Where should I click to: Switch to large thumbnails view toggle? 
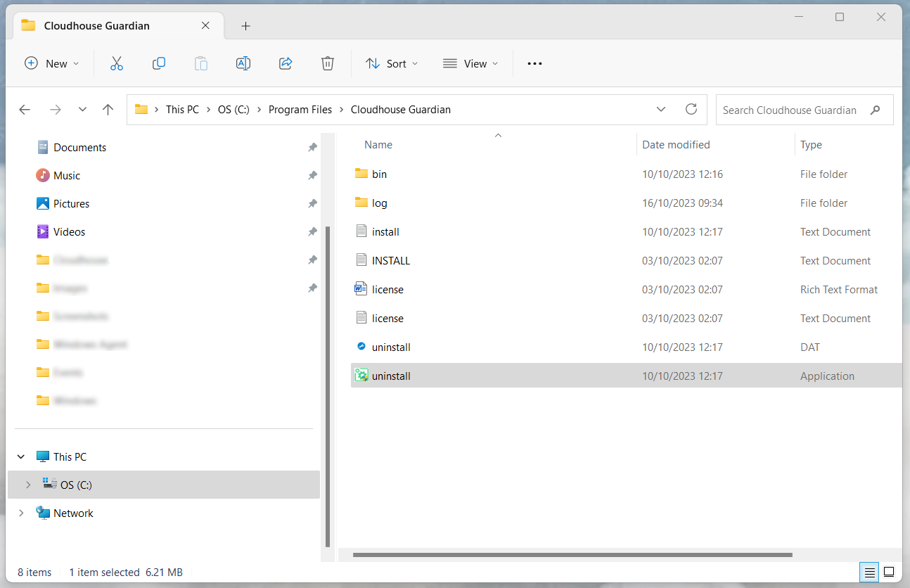click(x=889, y=572)
